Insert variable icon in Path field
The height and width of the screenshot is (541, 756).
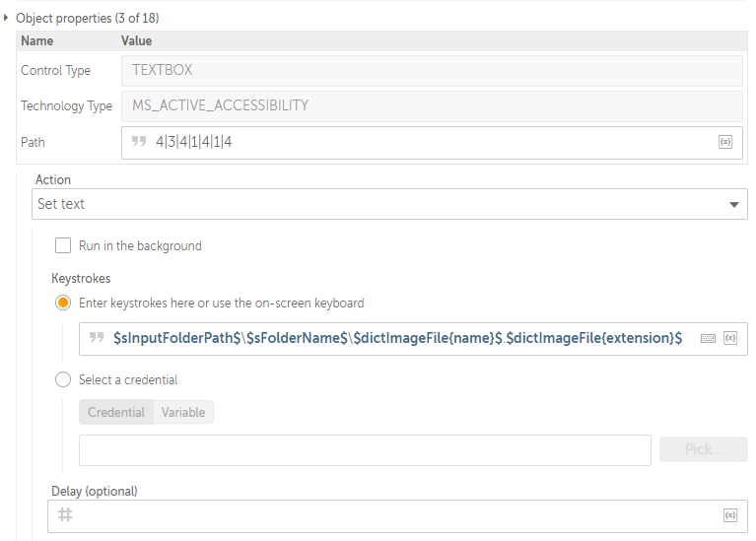coord(725,142)
